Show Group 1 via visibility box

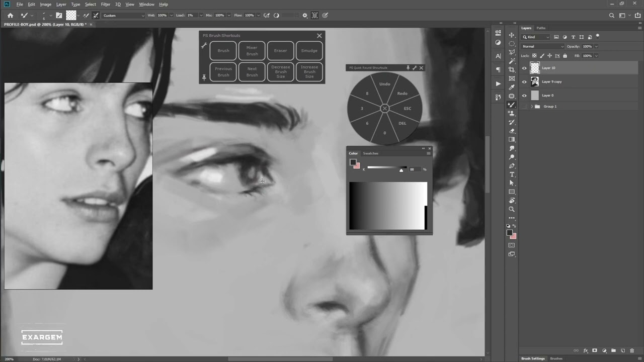tap(524, 107)
